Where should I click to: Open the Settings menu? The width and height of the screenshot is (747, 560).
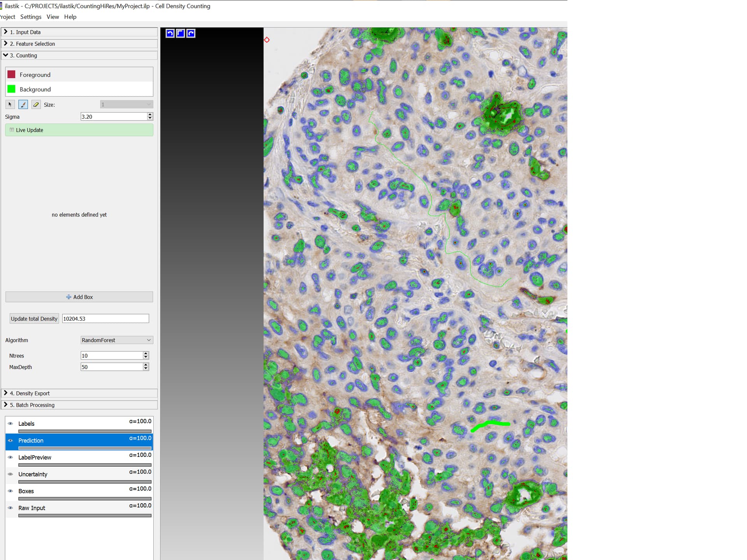click(30, 17)
